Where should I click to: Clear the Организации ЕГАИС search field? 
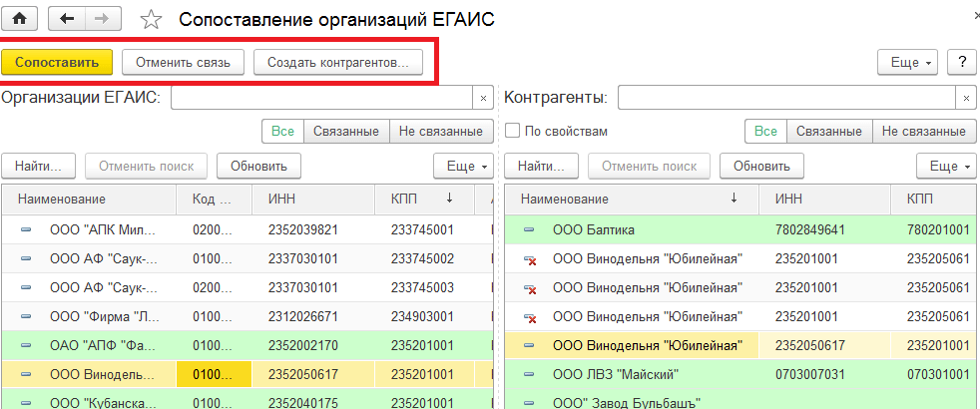coord(483,98)
